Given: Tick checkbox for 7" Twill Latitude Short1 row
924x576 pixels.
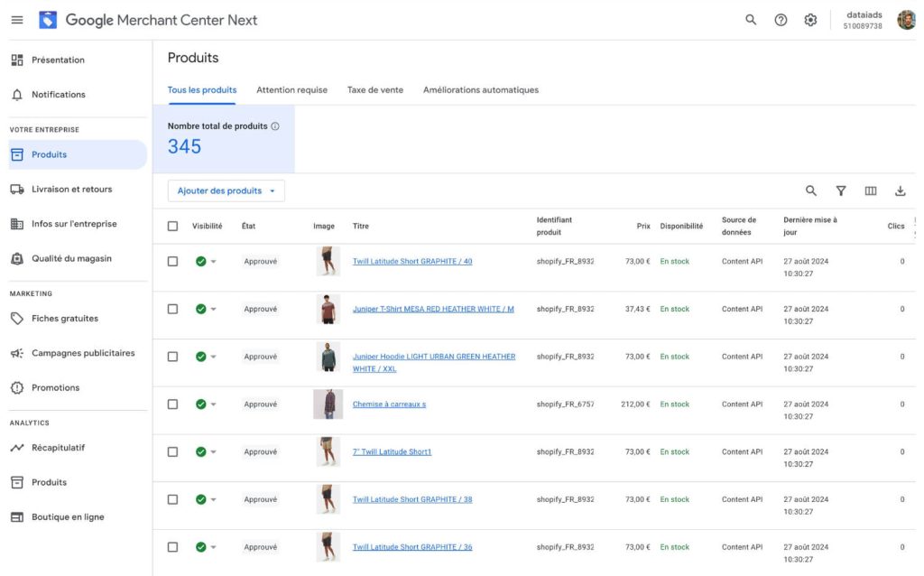Looking at the screenshot, I should click(172, 451).
